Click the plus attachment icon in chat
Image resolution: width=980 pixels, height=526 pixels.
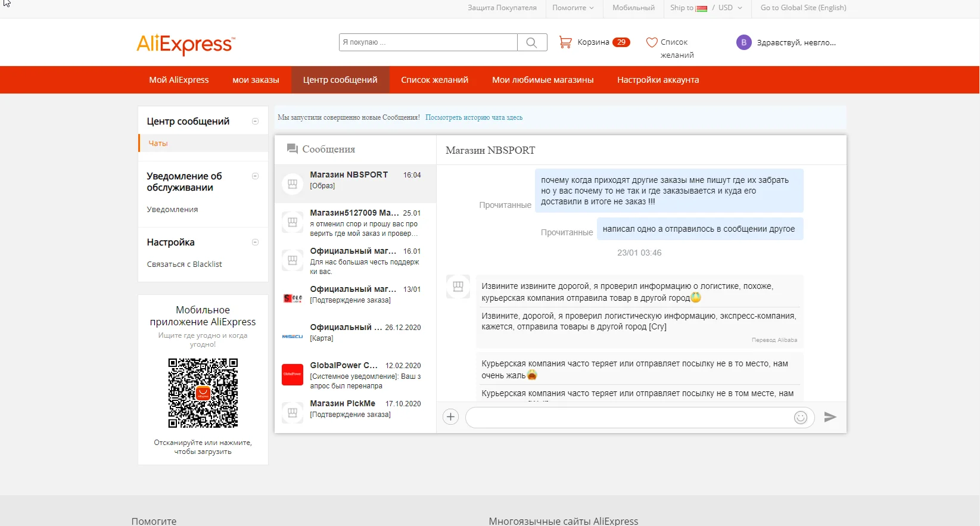pyautogui.click(x=451, y=417)
